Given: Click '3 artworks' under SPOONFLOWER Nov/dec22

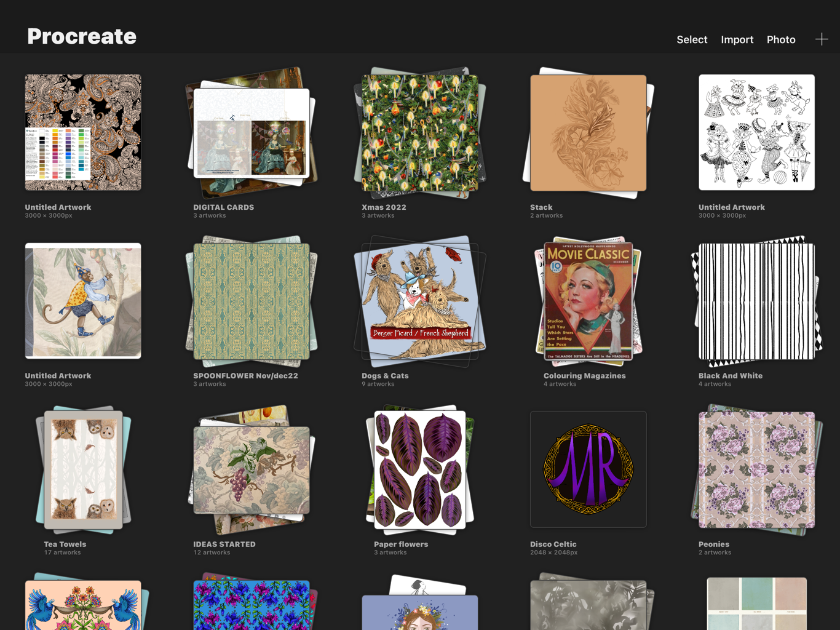Looking at the screenshot, I should point(210,385).
